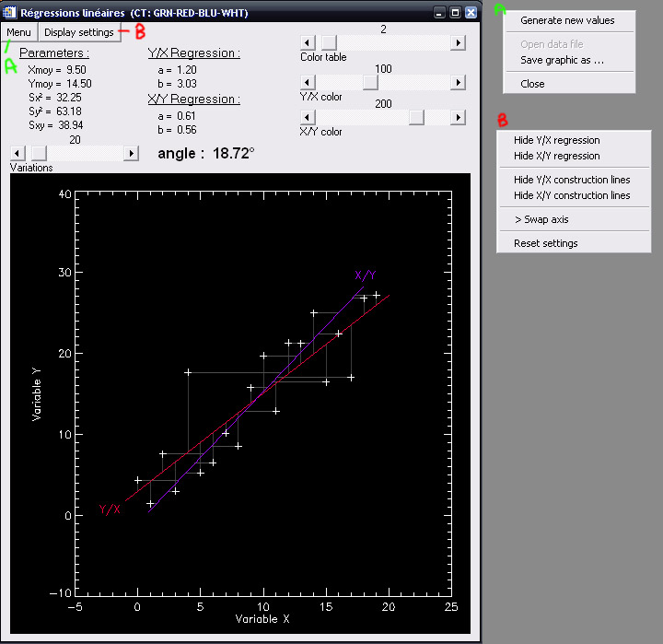
Task: Select Generate new values
Action: pos(567,20)
